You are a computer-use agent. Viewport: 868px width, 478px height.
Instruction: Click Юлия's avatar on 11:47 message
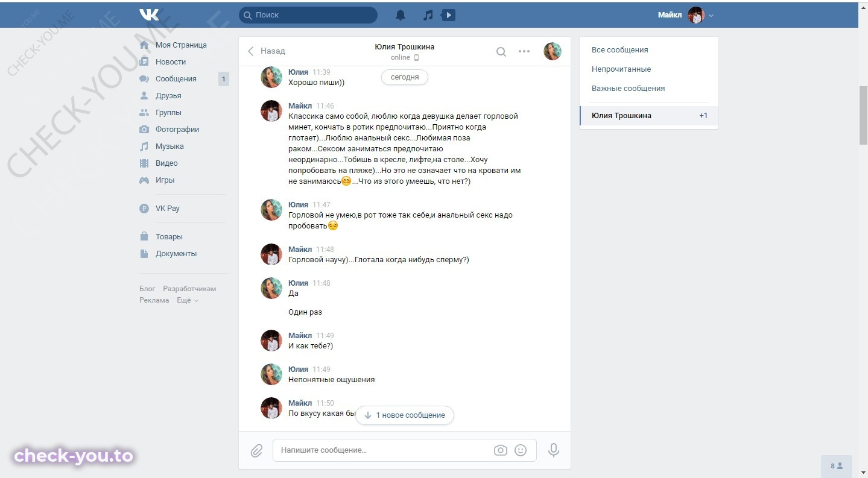tap(271, 210)
